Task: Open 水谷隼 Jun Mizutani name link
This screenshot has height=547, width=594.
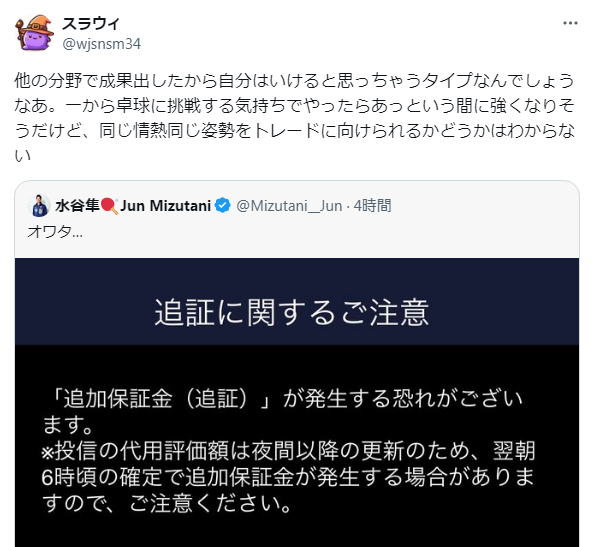Action: point(133,206)
